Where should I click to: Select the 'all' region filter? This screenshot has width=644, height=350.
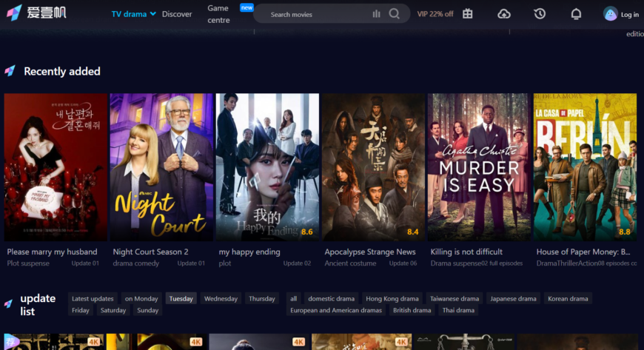pyautogui.click(x=293, y=299)
